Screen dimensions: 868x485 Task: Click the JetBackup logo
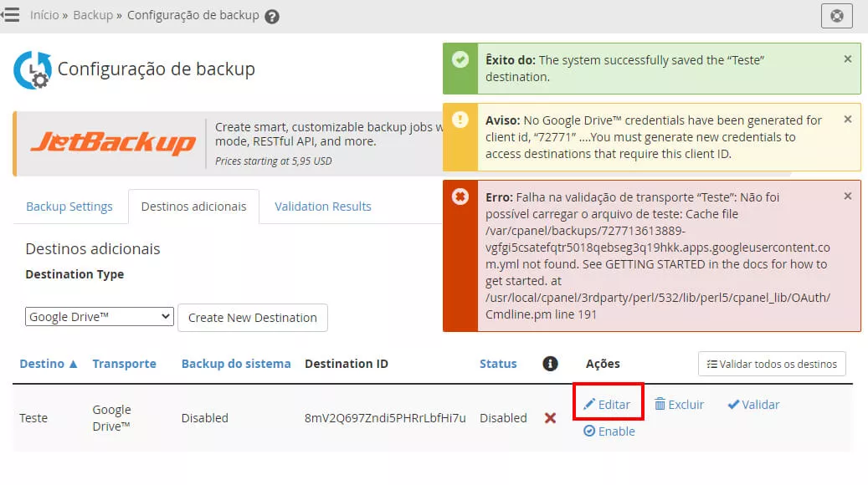point(114,143)
